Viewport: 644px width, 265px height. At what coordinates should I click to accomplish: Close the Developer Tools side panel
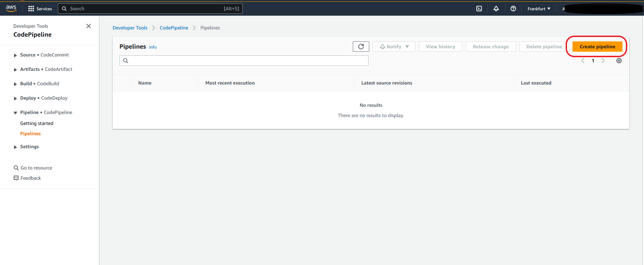[x=89, y=26]
